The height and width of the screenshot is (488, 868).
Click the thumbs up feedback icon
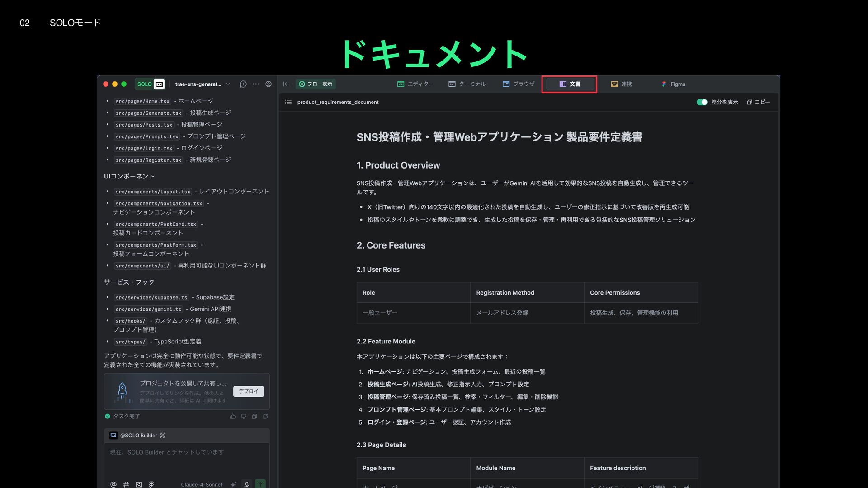click(x=233, y=417)
